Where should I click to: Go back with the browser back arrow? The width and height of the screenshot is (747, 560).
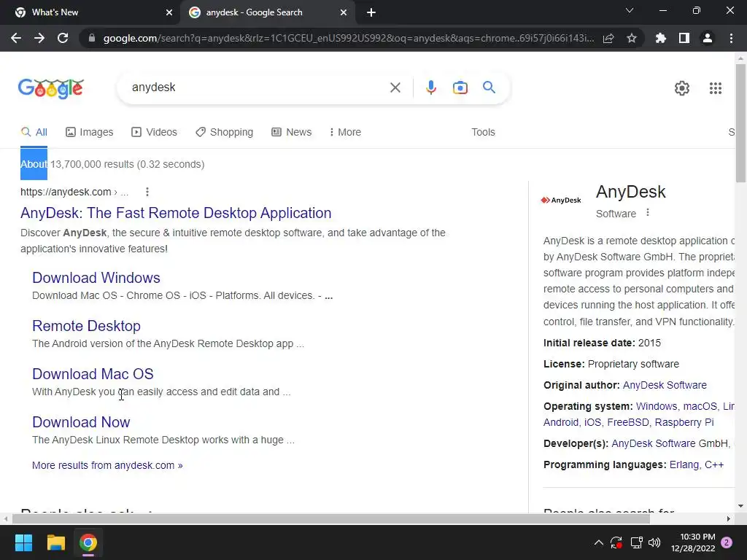coord(16,38)
